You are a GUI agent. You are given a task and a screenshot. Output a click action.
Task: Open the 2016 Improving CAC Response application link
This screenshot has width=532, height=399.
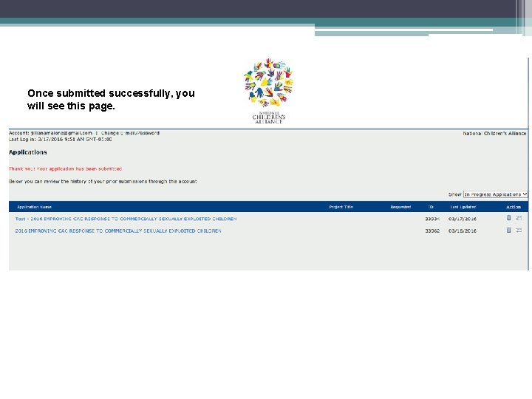coord(118,231)
